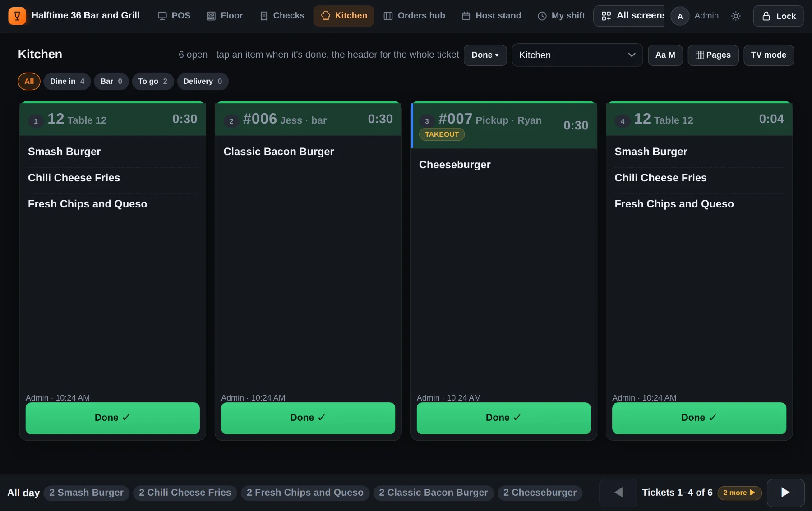Image resolution: width=812 pixels, height=511 pixels.
Task: Filter tickets by Dine in
Action: tap(67, 81)
